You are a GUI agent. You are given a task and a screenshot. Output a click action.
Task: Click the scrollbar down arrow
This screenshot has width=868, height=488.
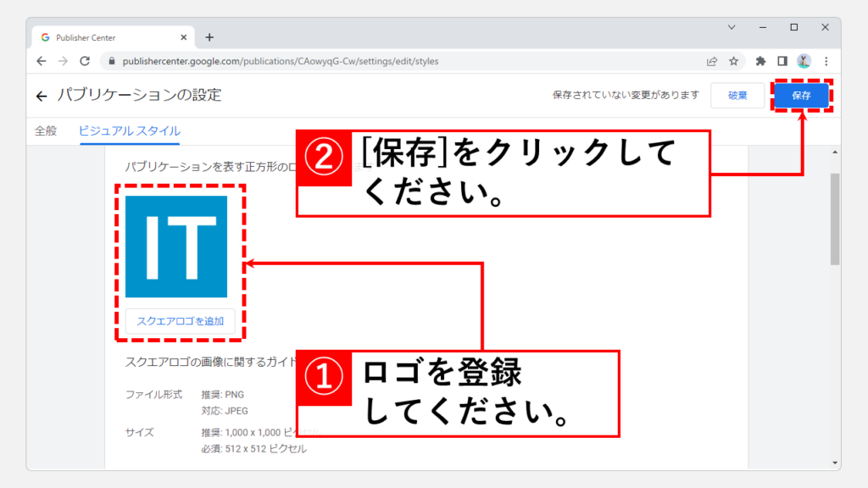(x=835, y=463)
